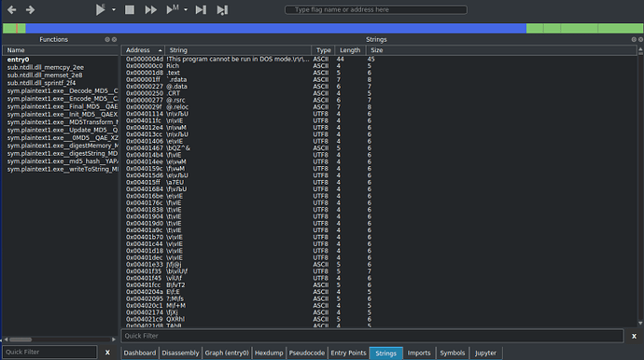Click the step over icon
Image resolution: width=644 pixels, height=360 pixels.
click(x=222, y=9)
